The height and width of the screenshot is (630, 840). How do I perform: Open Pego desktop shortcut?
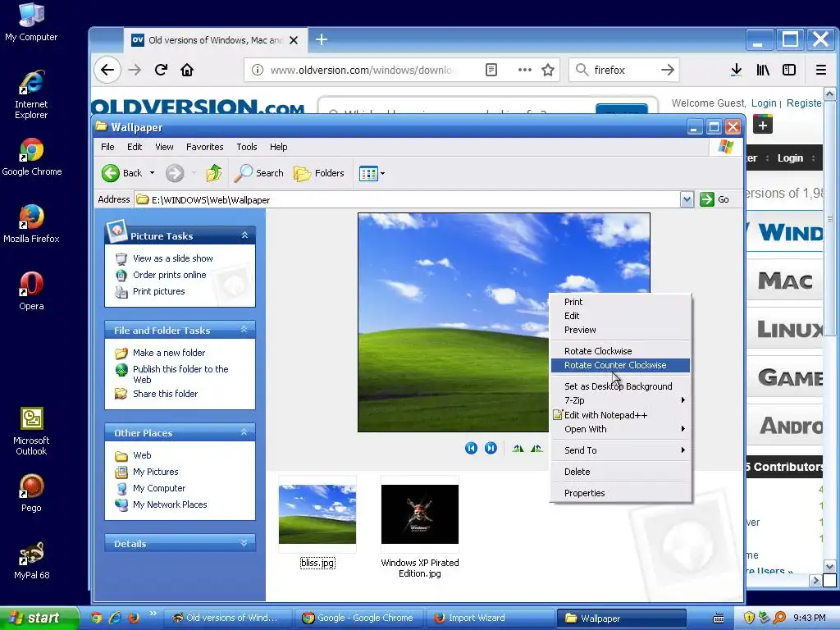pyautogui.click(x=31, y=493)
